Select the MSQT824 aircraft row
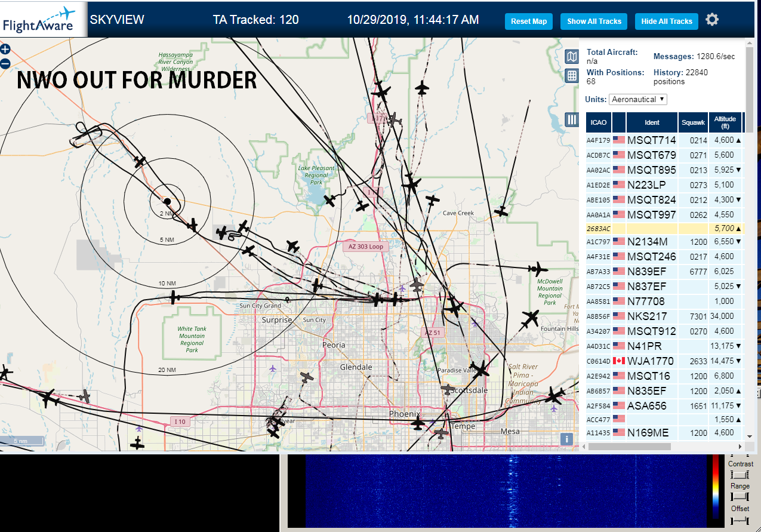 pyautogui.click(x=664, y=199)
